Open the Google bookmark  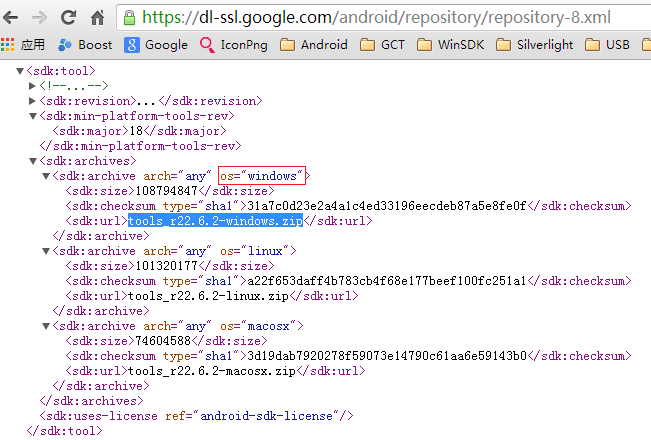(x=156, y=44)
